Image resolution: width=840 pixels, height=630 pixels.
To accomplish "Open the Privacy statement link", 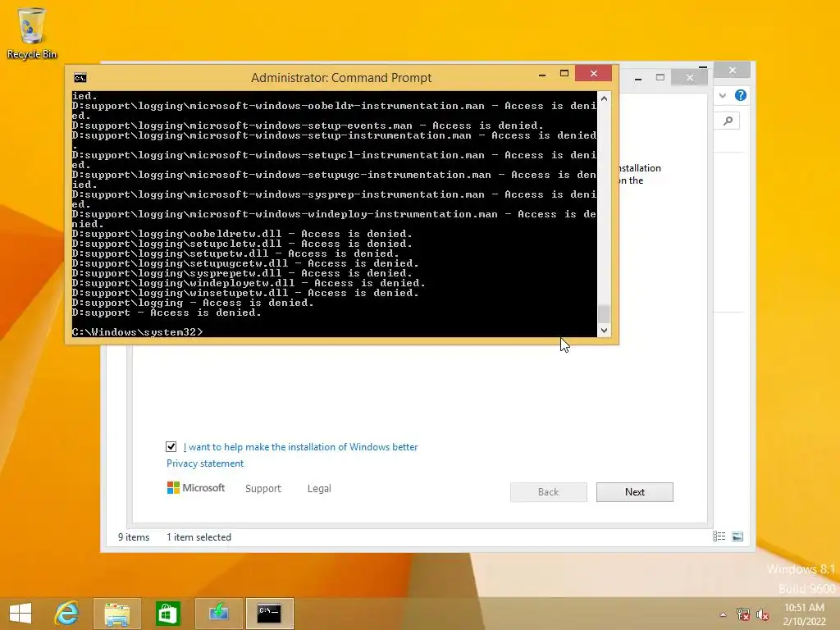I will [x=204, y=463].
